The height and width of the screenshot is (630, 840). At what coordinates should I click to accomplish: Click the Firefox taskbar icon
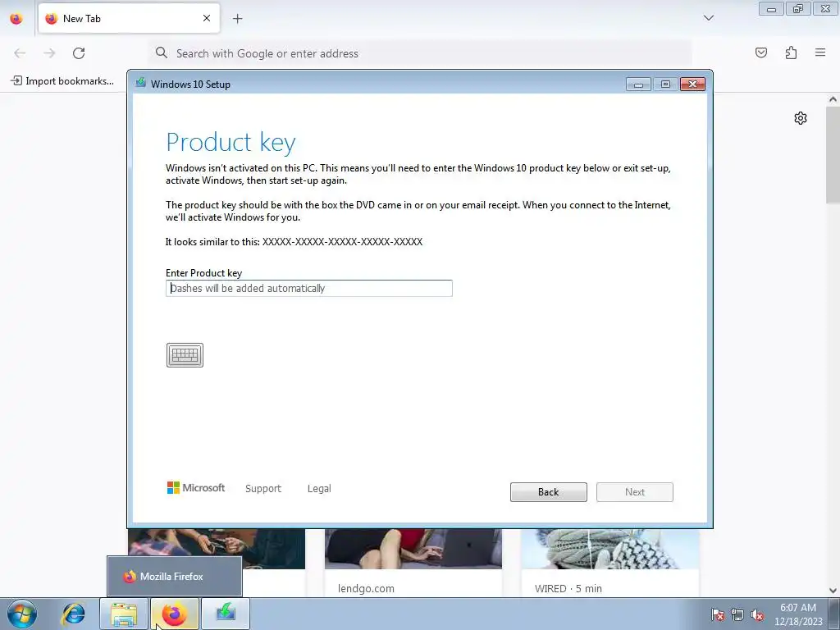click(x=175, y=614)
